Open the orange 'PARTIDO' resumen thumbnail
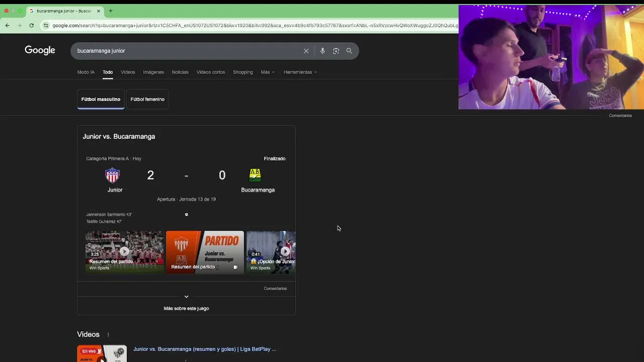Screen dimensions: 644x362 pos(205,252)
